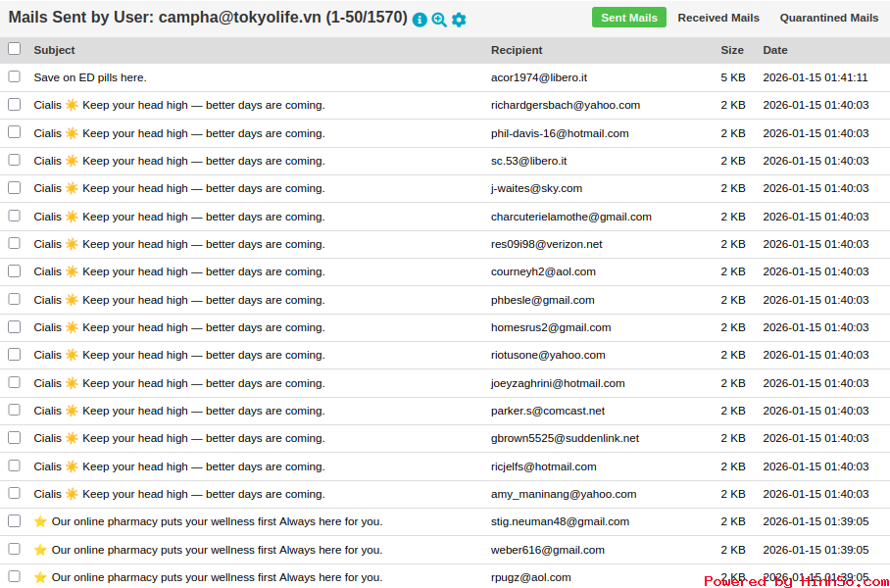Sort by the Subject column header

tap(54, 50)
